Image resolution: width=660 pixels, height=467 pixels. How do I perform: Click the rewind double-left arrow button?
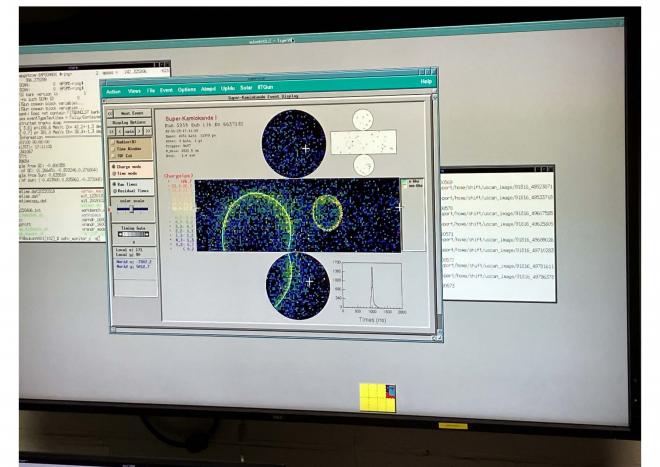(109, 131)
